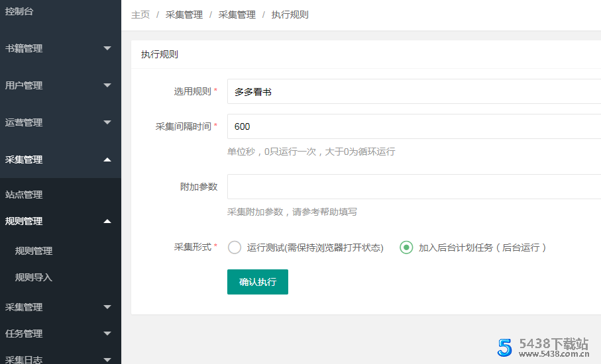Expand the 用户管理 sidebar arrow
Screen dimensions: 601x364
click(107, 85)
